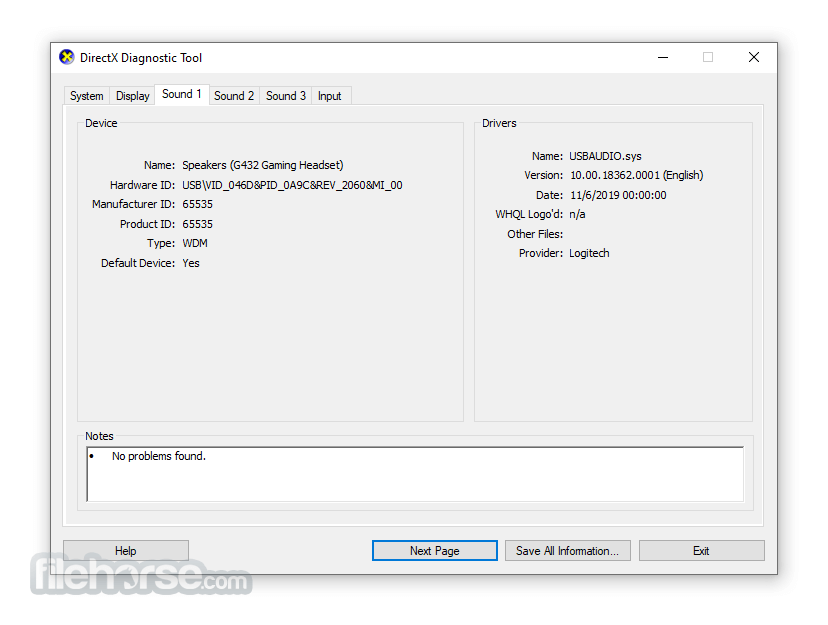Click the Manufacturer ID value 65535
Viewport: 828px width, 625px height.
coord(197,204)
